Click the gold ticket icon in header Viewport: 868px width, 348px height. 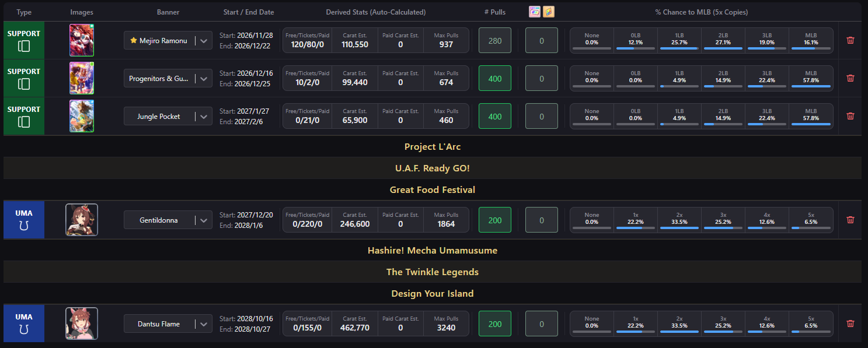tap(549, 12)
